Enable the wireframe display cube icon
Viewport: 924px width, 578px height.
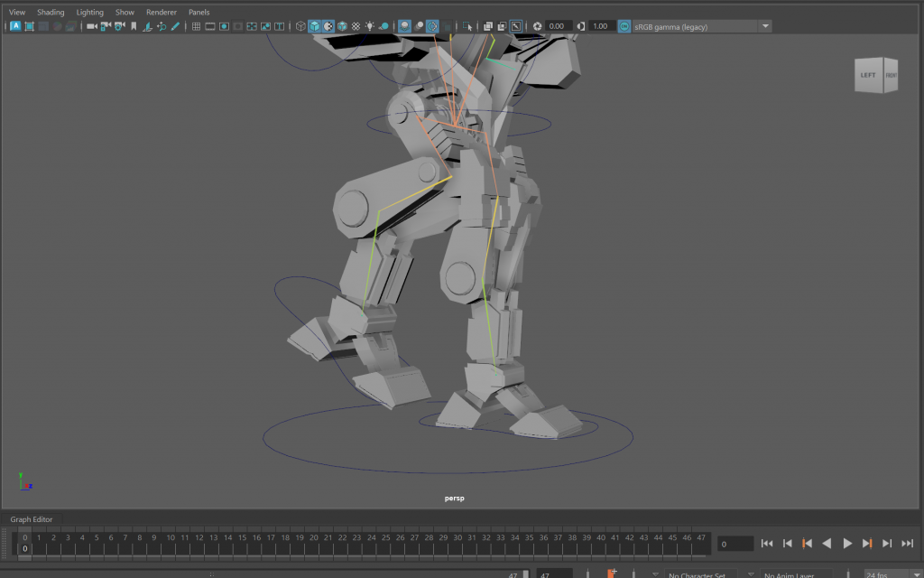(300, 26)
